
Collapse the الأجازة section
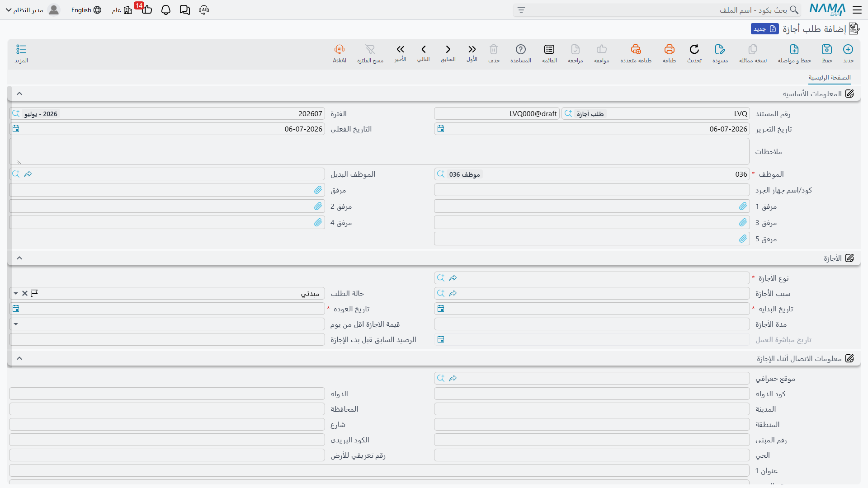(x=19, y=258)
